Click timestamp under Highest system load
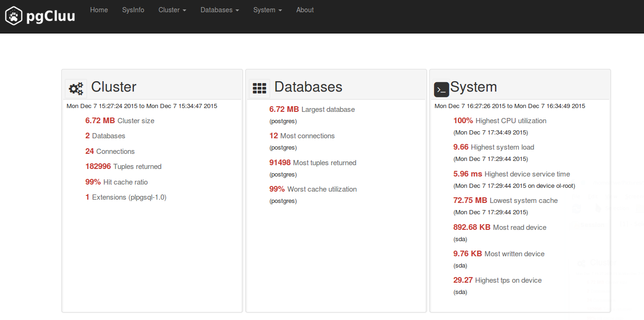 491,159
